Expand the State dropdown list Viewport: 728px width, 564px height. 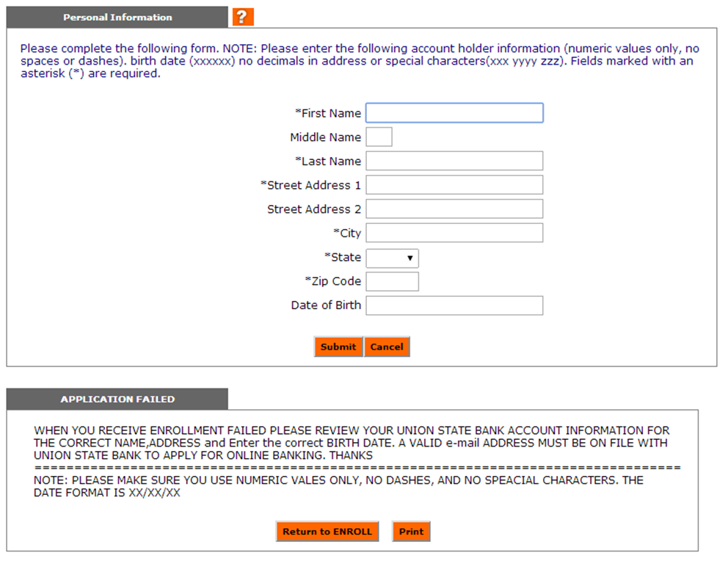[393, 258]
